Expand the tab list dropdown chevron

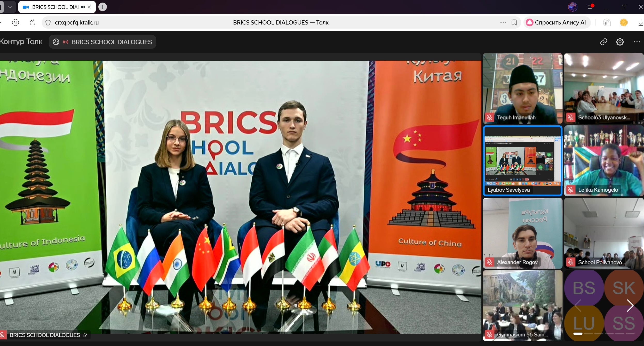[x=10, y=7]
